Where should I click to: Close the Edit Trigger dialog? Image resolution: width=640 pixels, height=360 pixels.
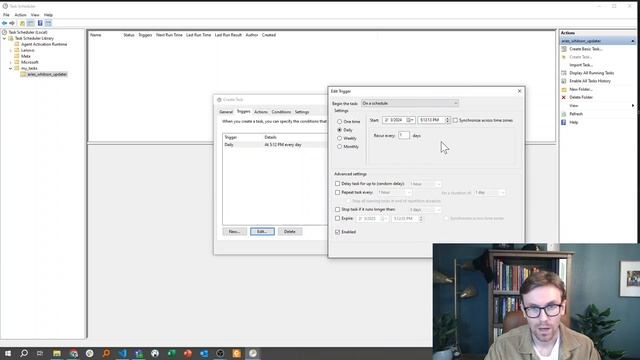pos(520,91)
